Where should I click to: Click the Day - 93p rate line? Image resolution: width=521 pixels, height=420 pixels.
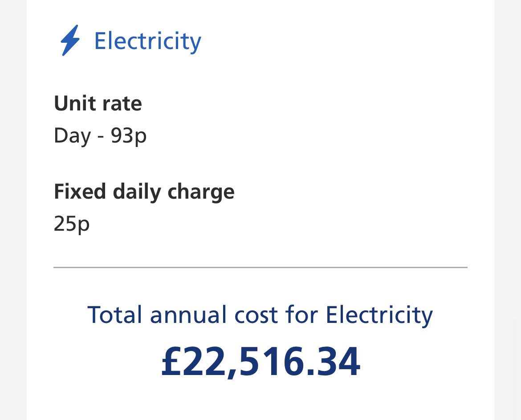(x=100, y=136)
